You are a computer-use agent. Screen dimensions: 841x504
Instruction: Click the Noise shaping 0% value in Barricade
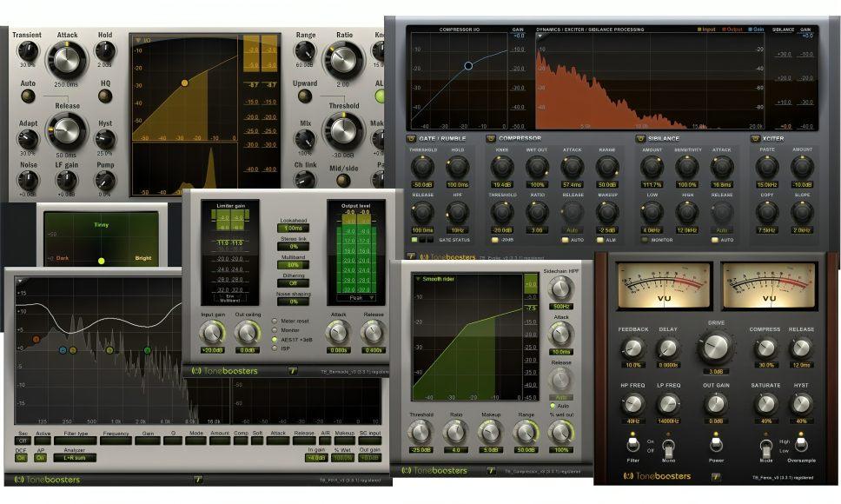click(294, 302)
